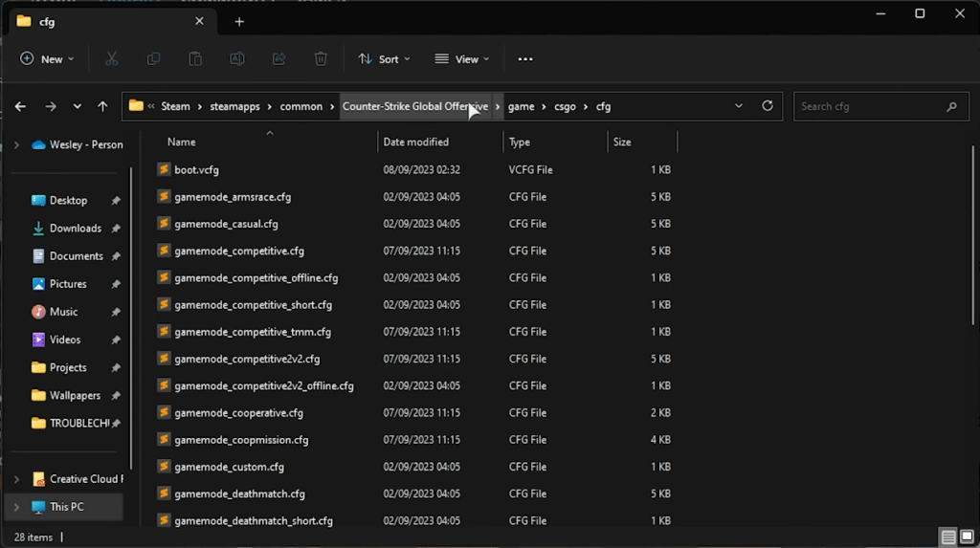This screenshot has width=980, height=548.
Task: Open Pictures in the sidebar
Action: (x=68, y=284)
